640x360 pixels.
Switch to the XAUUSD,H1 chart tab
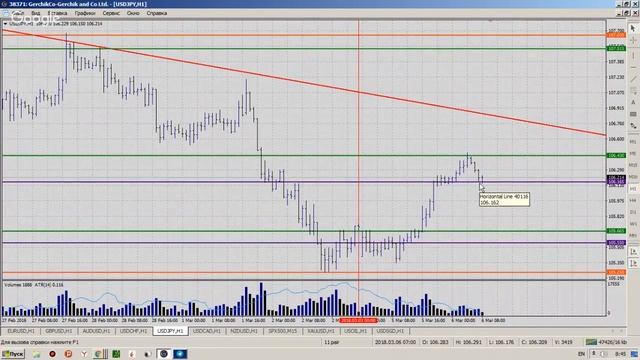321,331
